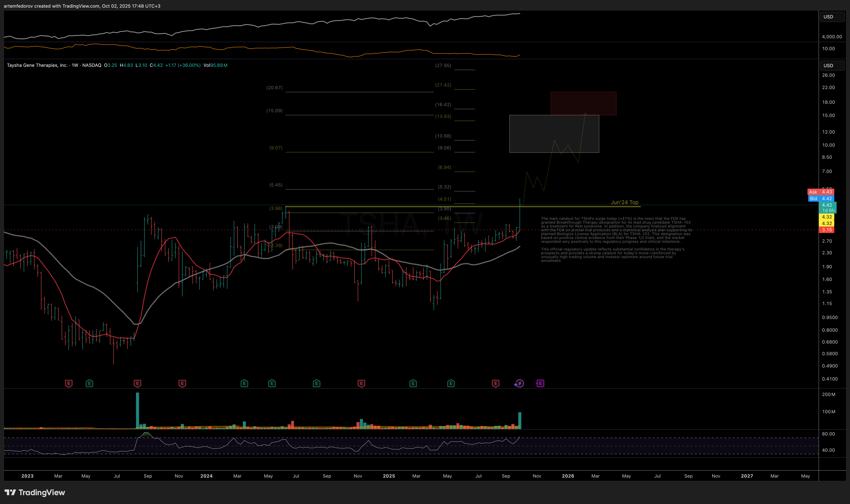Viewport: 850px width, 504px height.
Task: Open the red earnings marker near August 2025
Action: tap(495, 383)
